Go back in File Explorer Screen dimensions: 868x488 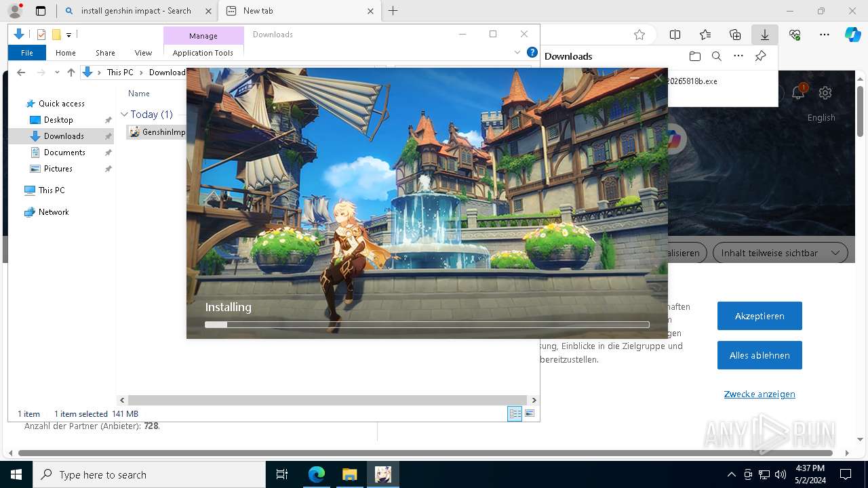coord(21,73)
